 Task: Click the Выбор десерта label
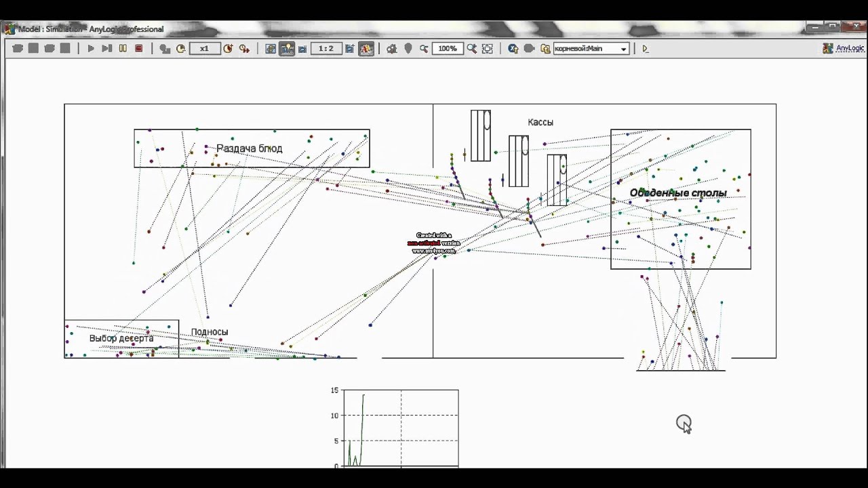(121, 338)
